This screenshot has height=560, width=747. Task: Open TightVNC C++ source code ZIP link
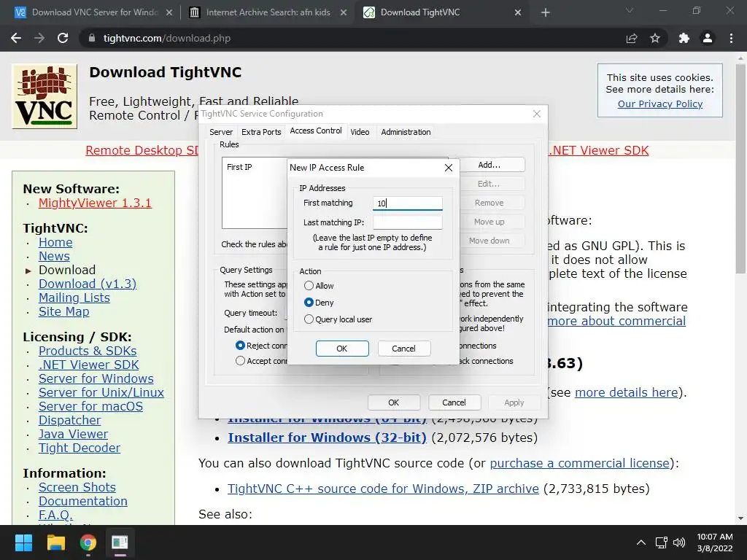(383, 489)
